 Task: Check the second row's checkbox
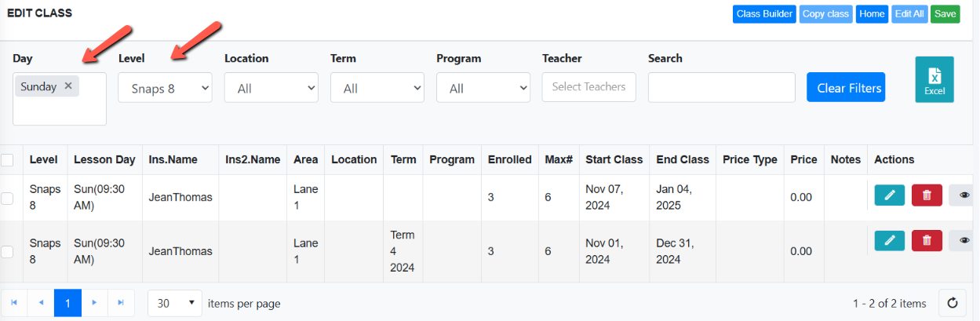pos(8,252)
